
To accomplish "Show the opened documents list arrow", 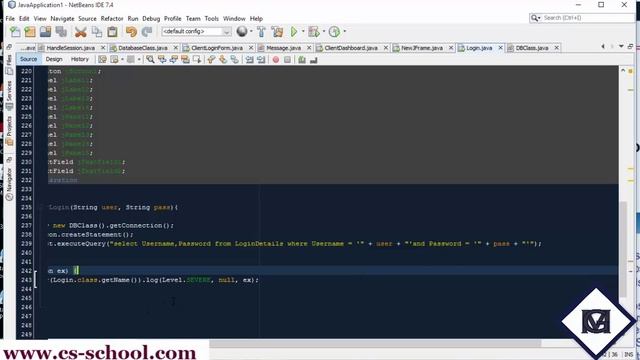I will 621,47.
